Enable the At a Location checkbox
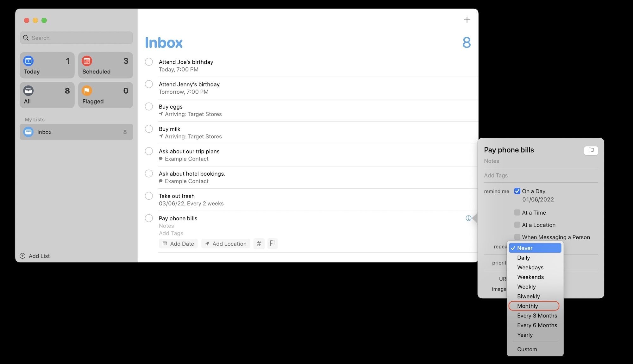The image size is (633, 364). pyautogui.click(x=517, y=225)
